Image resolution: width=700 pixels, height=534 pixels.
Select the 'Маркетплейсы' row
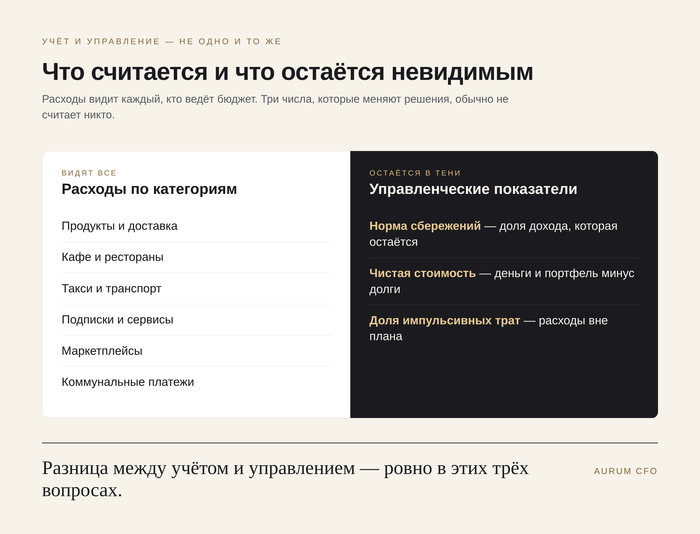(x=196, y=351)
